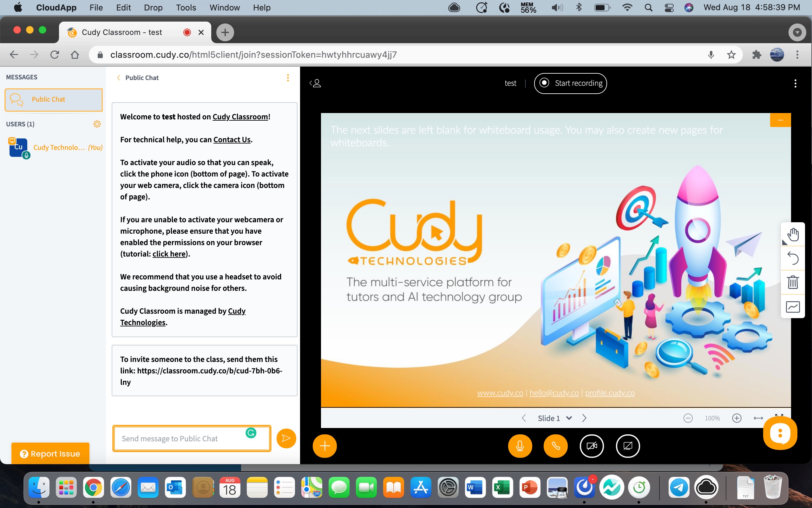Open the Edit menu

coord(123,7)
